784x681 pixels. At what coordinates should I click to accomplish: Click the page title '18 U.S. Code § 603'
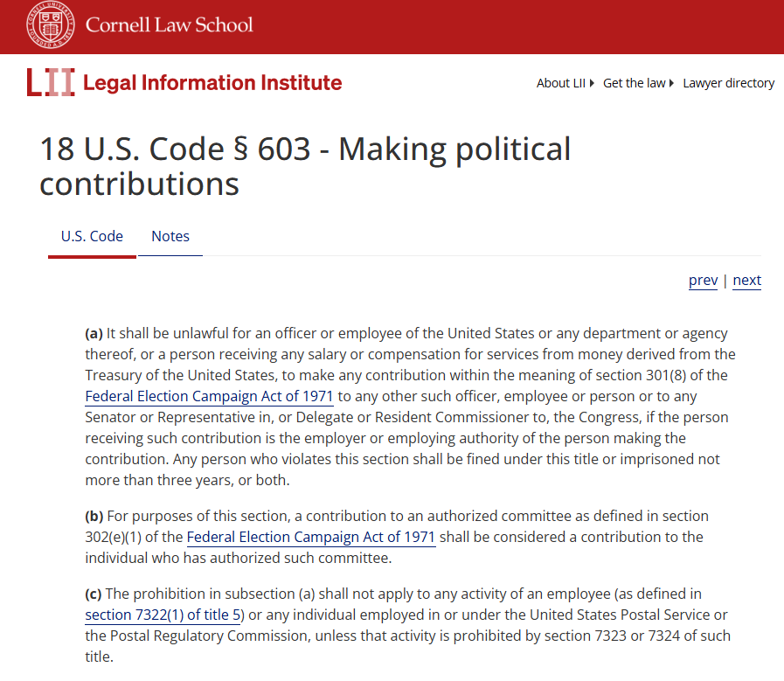point(175,149)
